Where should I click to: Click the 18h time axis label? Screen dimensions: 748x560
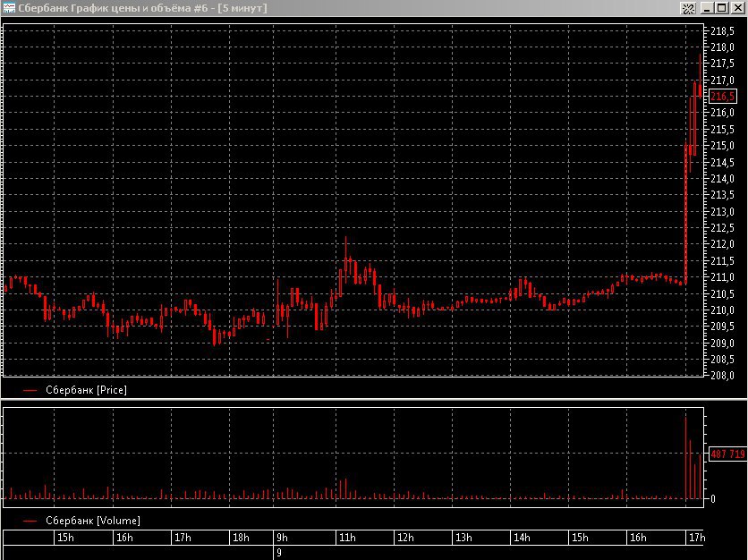241,538
